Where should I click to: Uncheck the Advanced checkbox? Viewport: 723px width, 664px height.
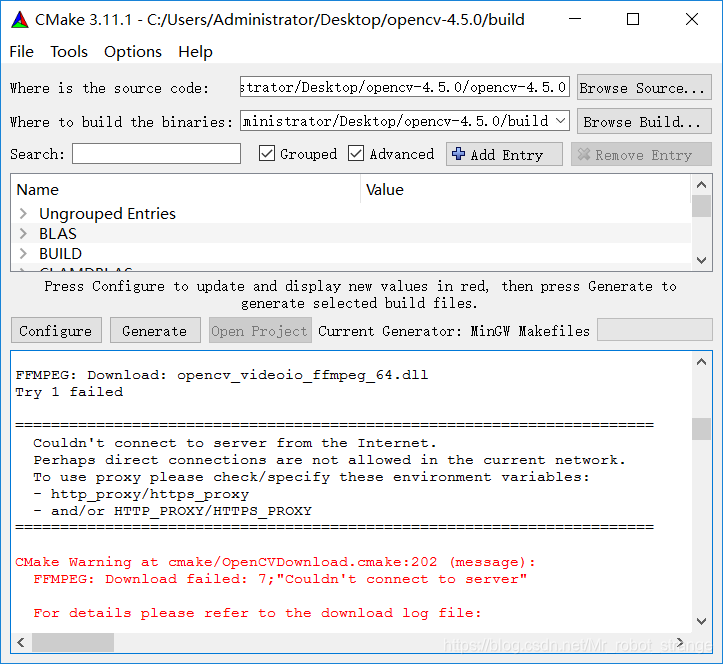tap(356, 154)
